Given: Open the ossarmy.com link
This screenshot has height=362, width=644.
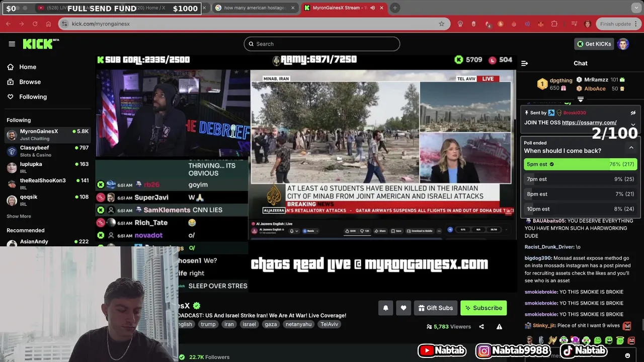Looking at the screenshot, I should [589, 122].
